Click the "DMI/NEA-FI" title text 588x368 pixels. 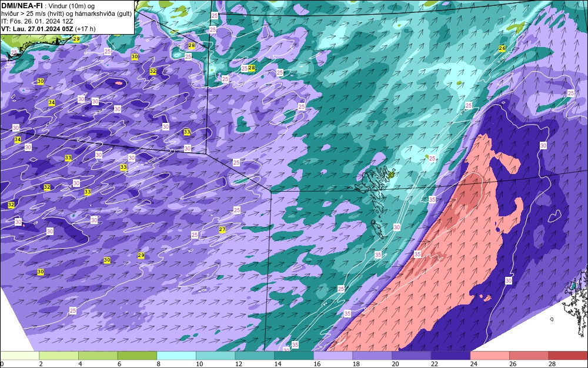[22, 5]
